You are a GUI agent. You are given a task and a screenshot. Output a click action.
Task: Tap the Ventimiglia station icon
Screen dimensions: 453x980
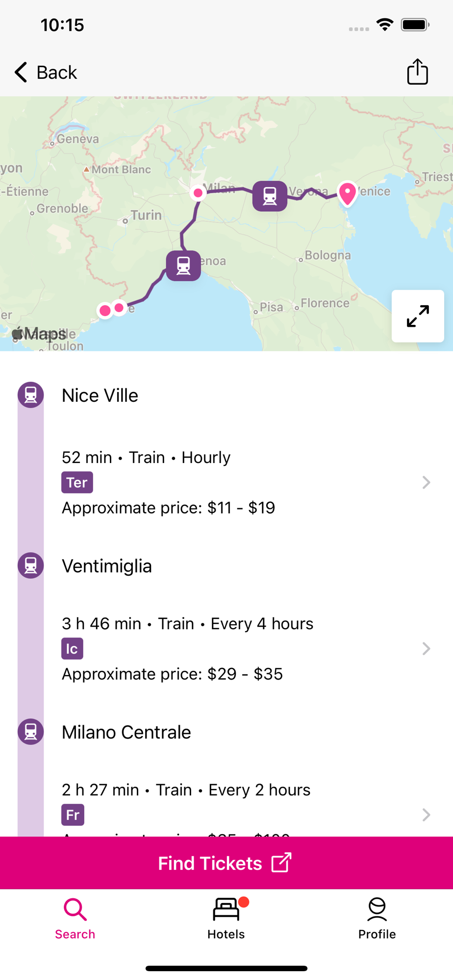(31, 565)
